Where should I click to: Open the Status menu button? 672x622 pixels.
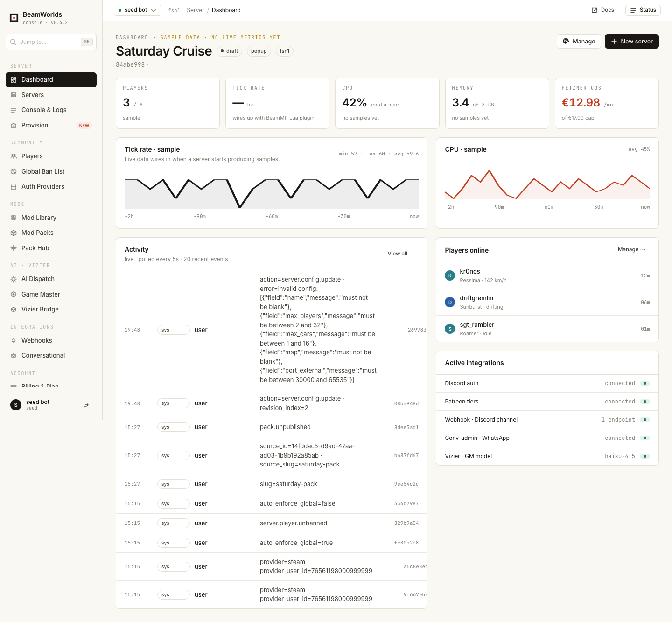point(643,10)
